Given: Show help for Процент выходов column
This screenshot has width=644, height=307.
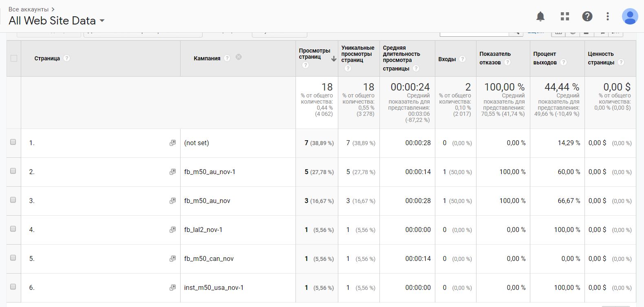Looking at the screenshot, I should pos(563,62).
